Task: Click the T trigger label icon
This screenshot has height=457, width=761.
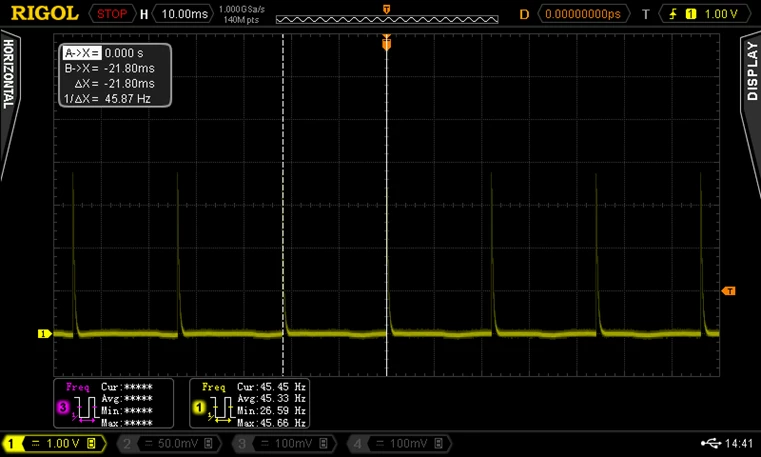Action: coord(645,14)
